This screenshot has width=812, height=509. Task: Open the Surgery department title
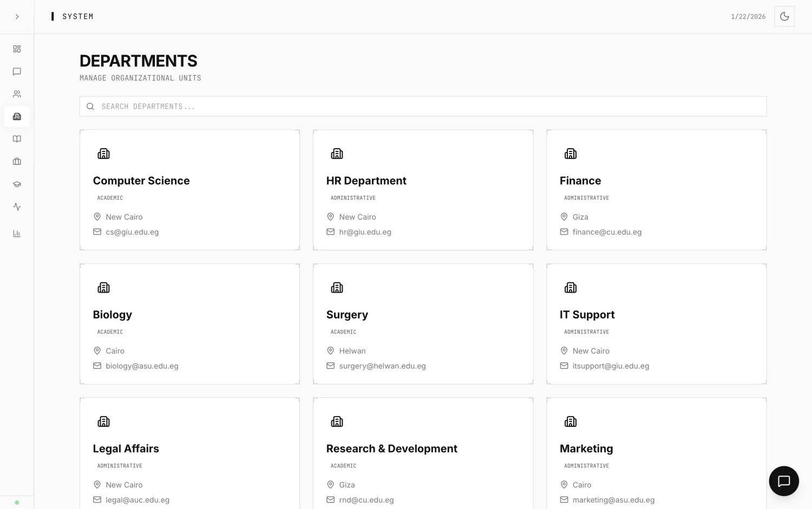(x=347, y=315)
